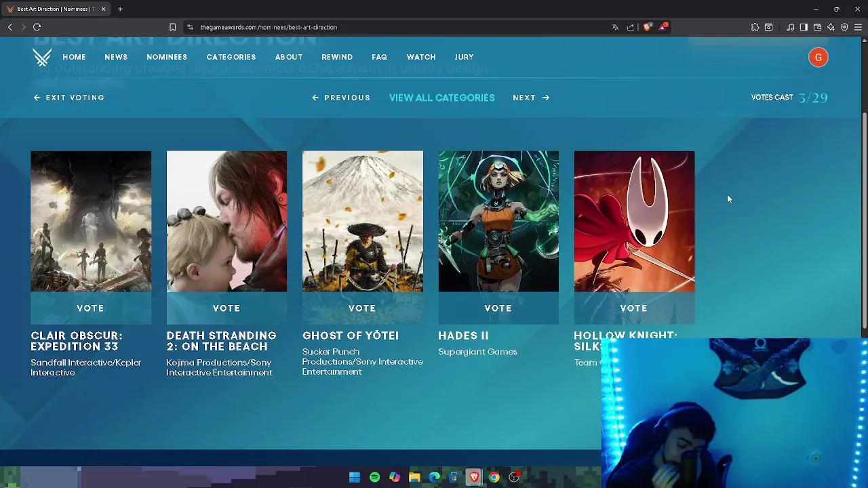Open the NEWS menu item
The width and height of the screenshot is (868, 488).
pyautogui.click(x=116, y=57)
